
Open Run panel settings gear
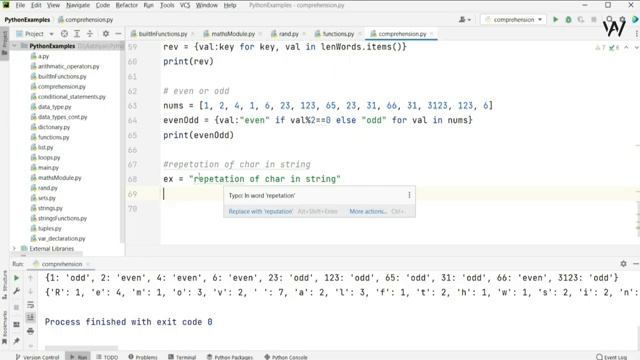(x=623, y=264)
